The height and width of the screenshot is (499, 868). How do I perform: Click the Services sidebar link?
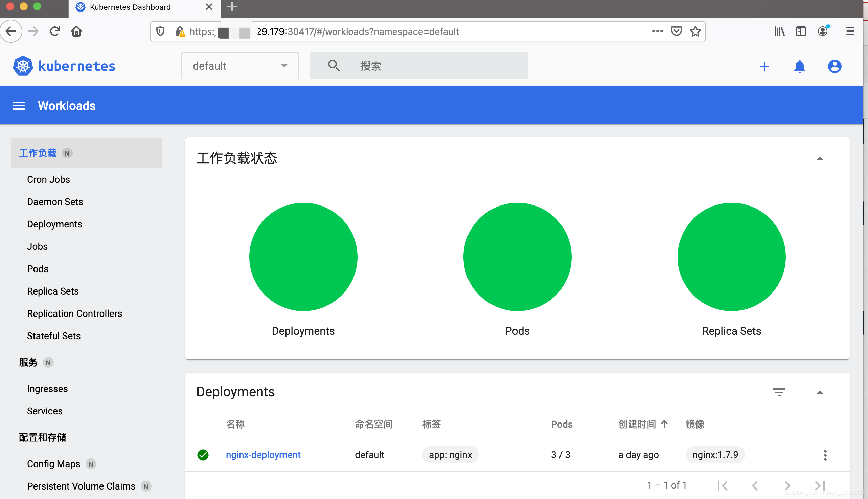(x=45, y=411)
